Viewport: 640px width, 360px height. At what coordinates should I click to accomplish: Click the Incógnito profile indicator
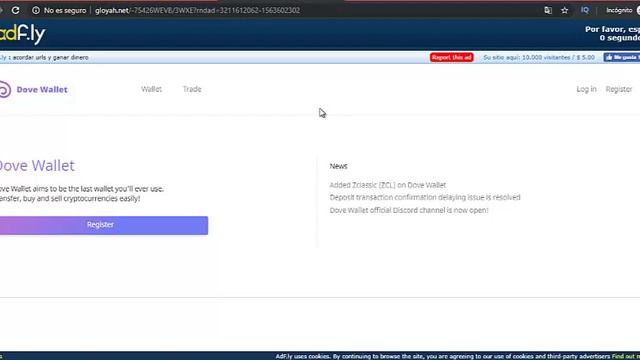click(x=622, y=10)
